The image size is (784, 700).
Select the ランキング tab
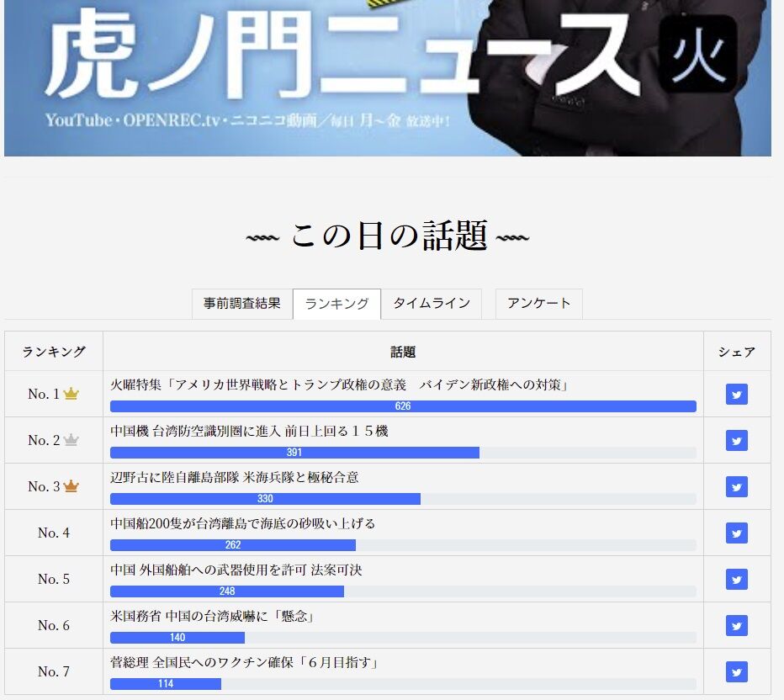pyautogui.click(x=336, y=304)
